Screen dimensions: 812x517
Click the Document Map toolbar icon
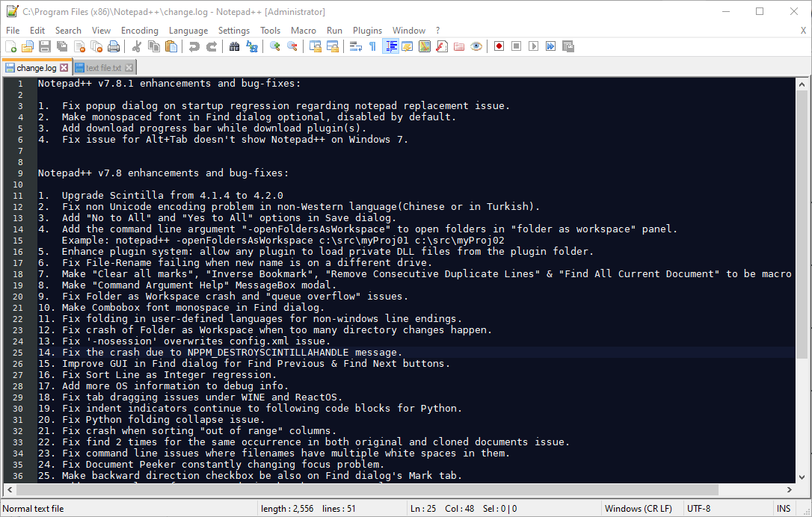[x=425, y=46]
